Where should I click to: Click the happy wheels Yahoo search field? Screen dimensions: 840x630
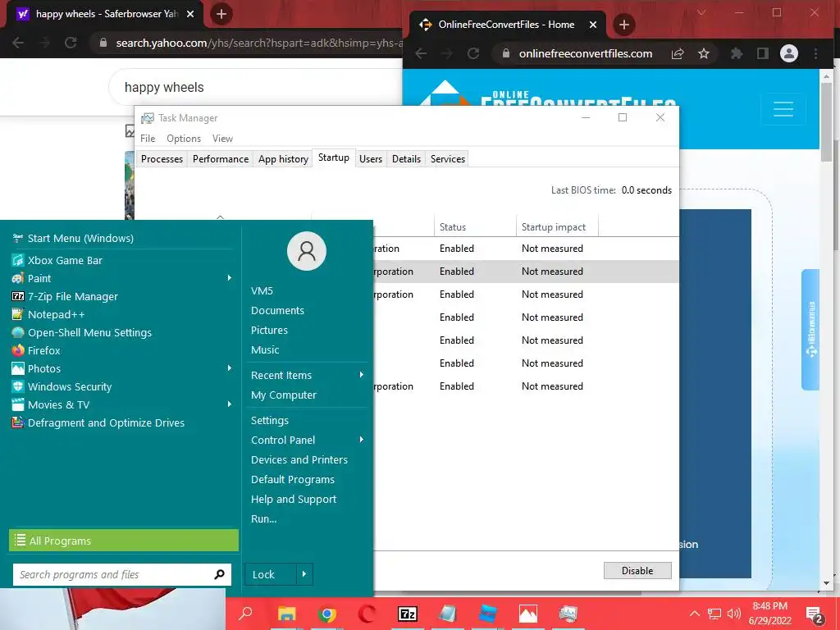(x=257, y=87)
